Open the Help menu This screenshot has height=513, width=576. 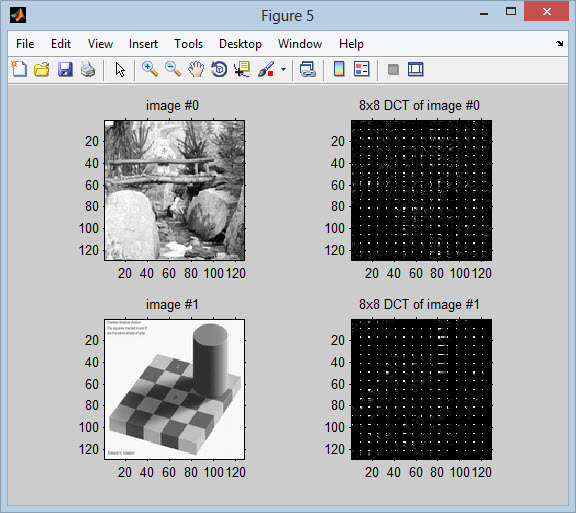coord(351,44)
